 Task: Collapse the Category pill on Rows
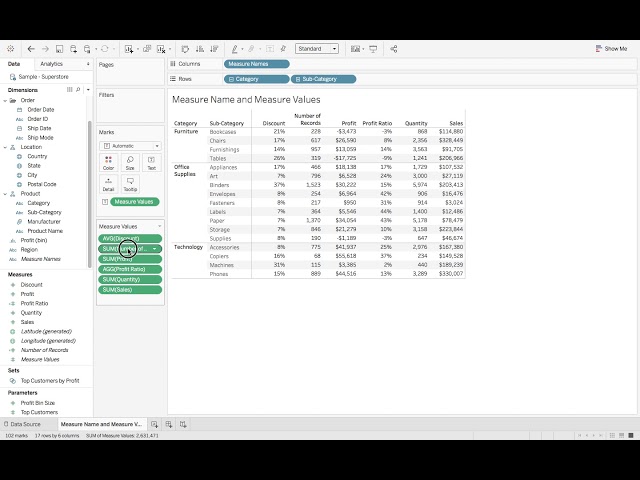[231, 79]
